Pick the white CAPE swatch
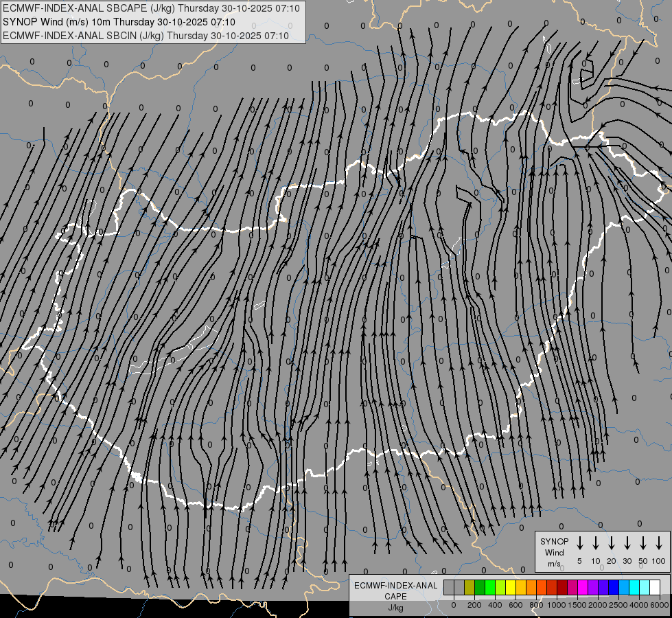 point(654,587)
